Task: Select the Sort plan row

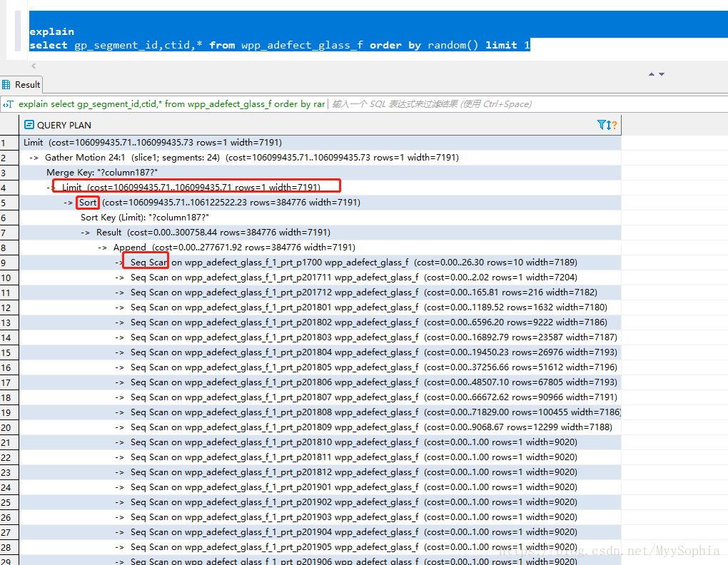Action: 320,203
